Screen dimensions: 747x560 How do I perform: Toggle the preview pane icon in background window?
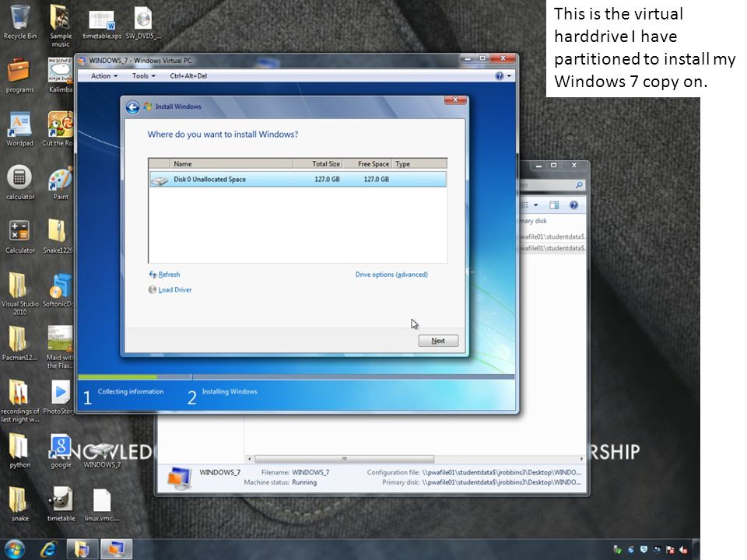(554, 205)
